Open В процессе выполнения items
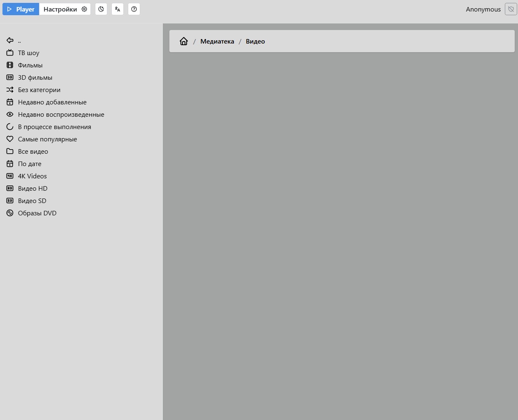518x420 pixels. 54,127
